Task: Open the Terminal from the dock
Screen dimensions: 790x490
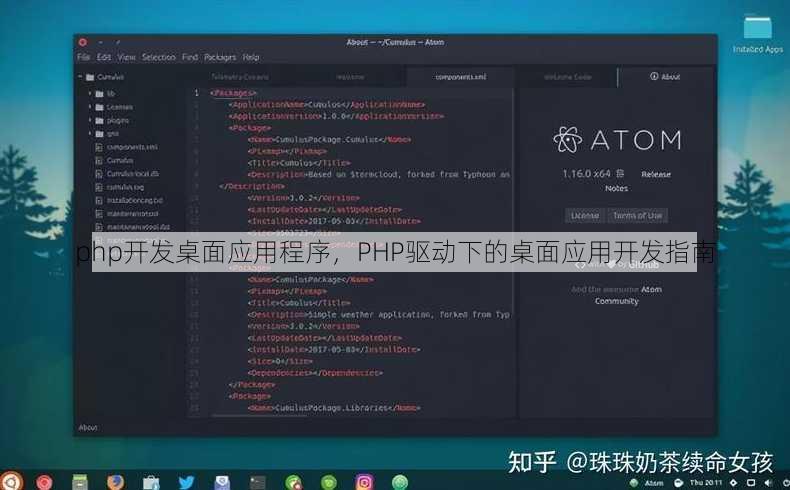Action: point(257,482)
